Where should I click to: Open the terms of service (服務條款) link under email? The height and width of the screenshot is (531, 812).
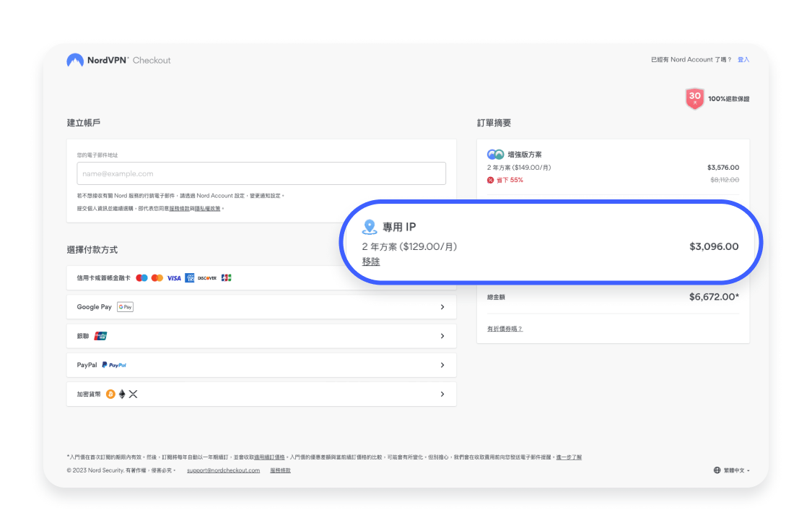click(179, 209)
